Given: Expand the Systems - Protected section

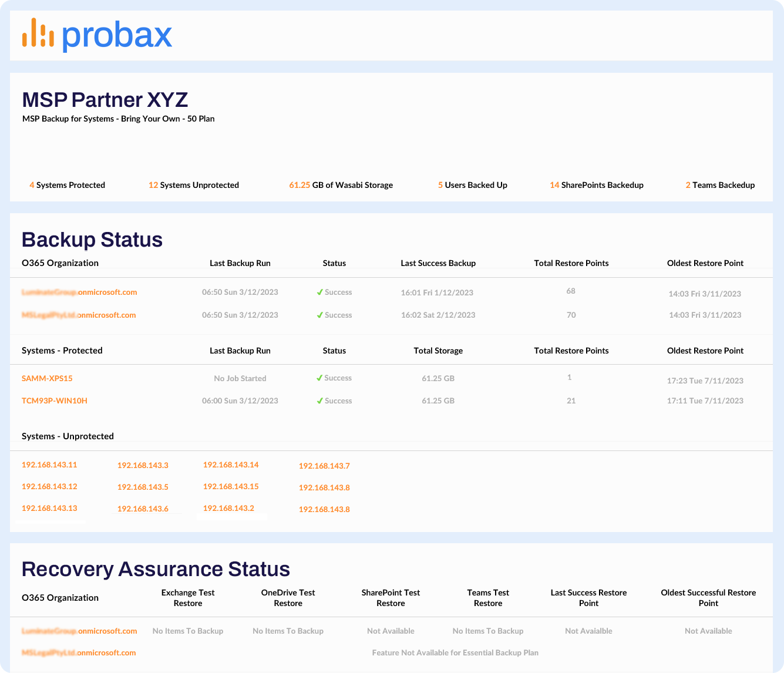Looking at the screenshot, I should click(x=62, y=350).
